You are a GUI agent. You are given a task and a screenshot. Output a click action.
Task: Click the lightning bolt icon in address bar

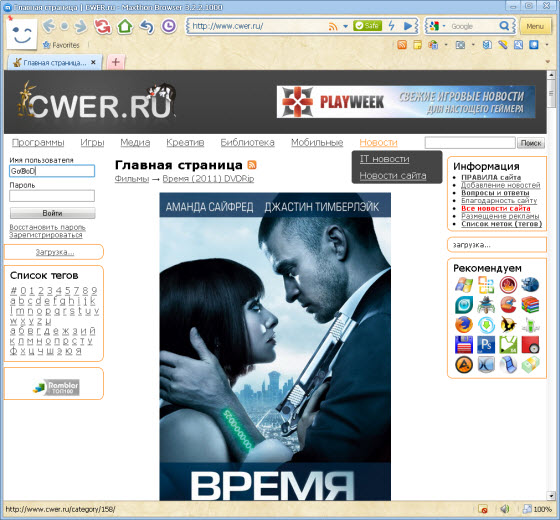pos(392,26)
